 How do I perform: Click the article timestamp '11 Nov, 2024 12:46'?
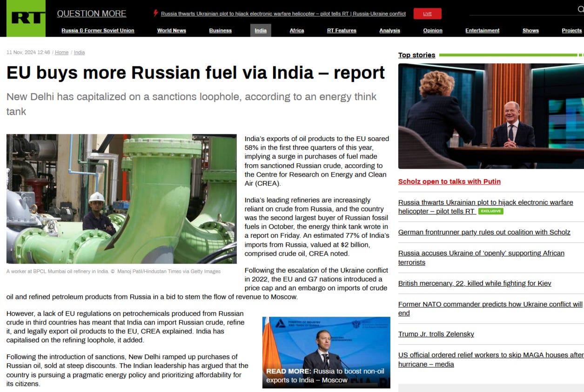click(28, 53)
